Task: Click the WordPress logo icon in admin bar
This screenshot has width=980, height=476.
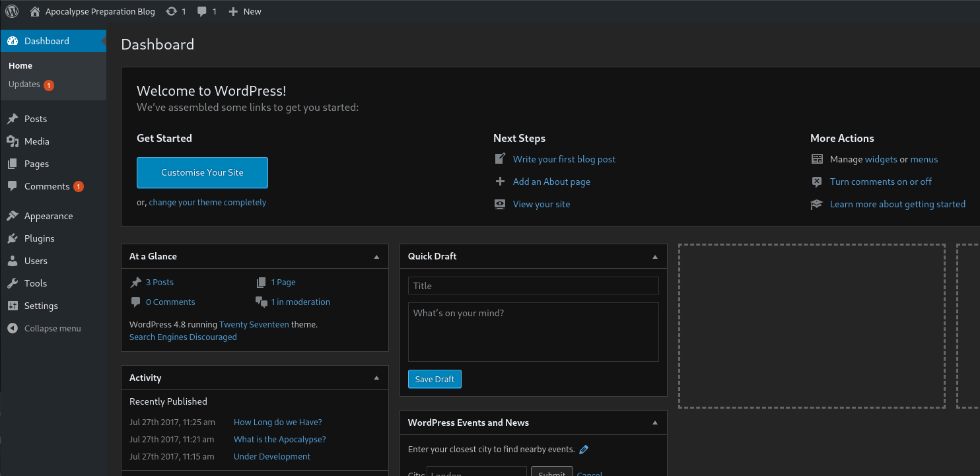Action: pyautogui.click(x=12, y=11)
